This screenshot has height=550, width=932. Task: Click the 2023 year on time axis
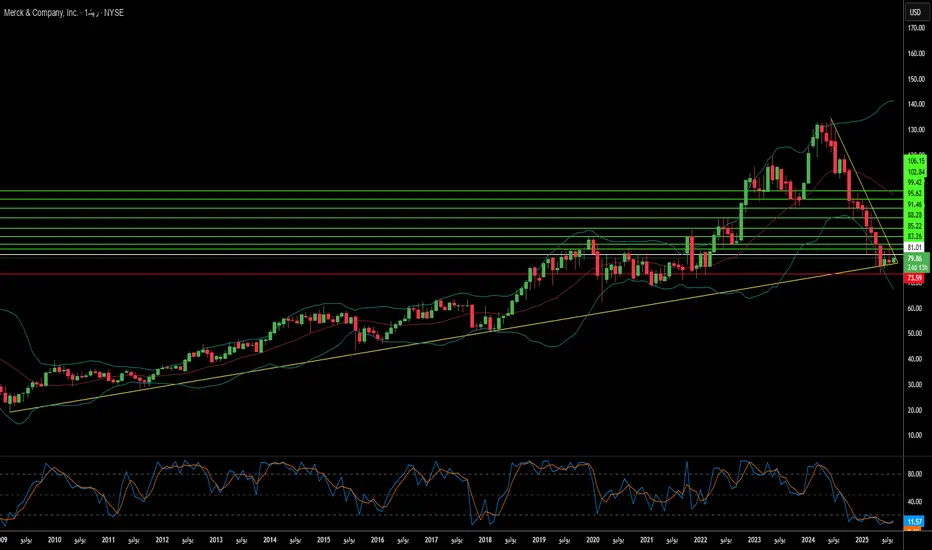754,540
